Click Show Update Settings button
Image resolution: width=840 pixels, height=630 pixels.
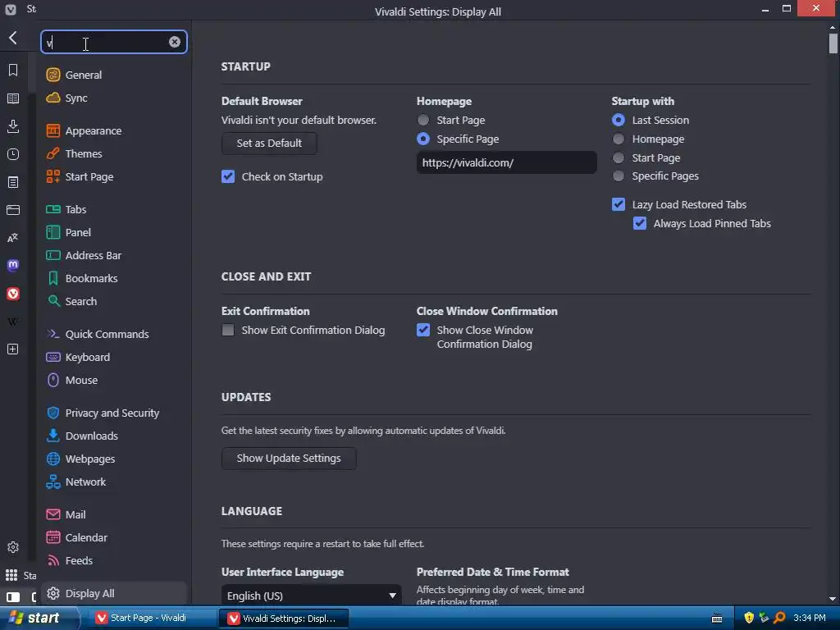pyautogui.click(x=289, y=458)
